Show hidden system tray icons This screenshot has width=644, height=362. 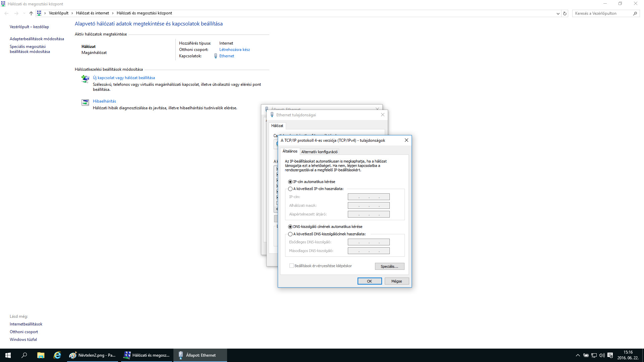[578, 355]
